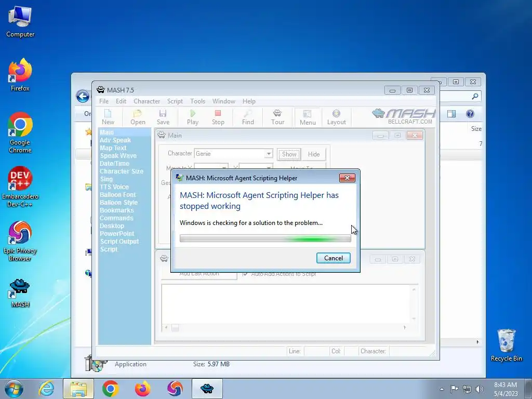Open Epic Privacy Browser desktop shortcut

point(20,241)
